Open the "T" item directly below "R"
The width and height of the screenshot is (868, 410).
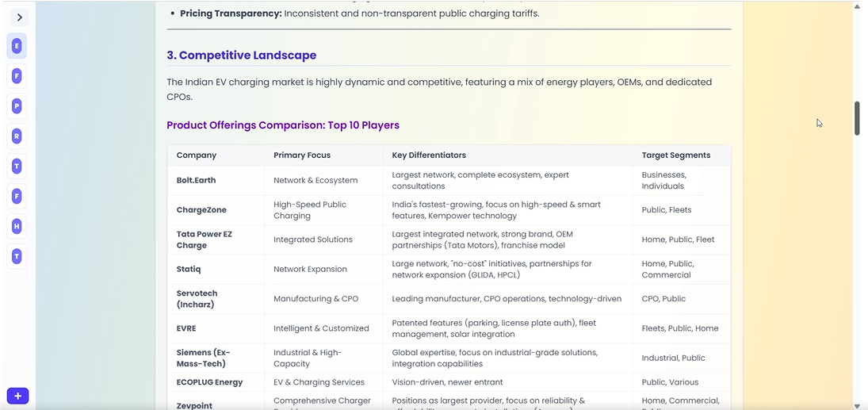coord(17,167)
